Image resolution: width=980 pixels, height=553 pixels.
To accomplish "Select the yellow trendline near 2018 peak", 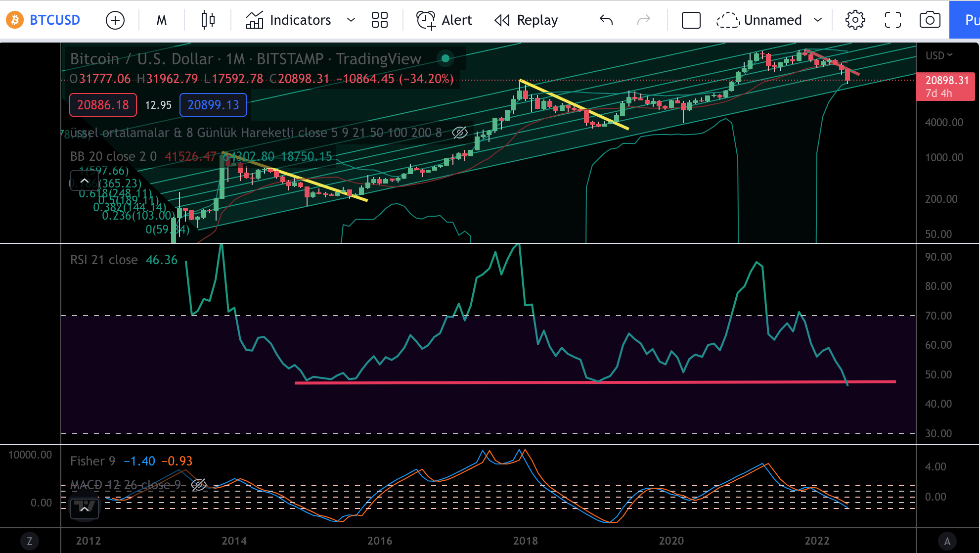I will pyautogui.click(x=574, y=104).
